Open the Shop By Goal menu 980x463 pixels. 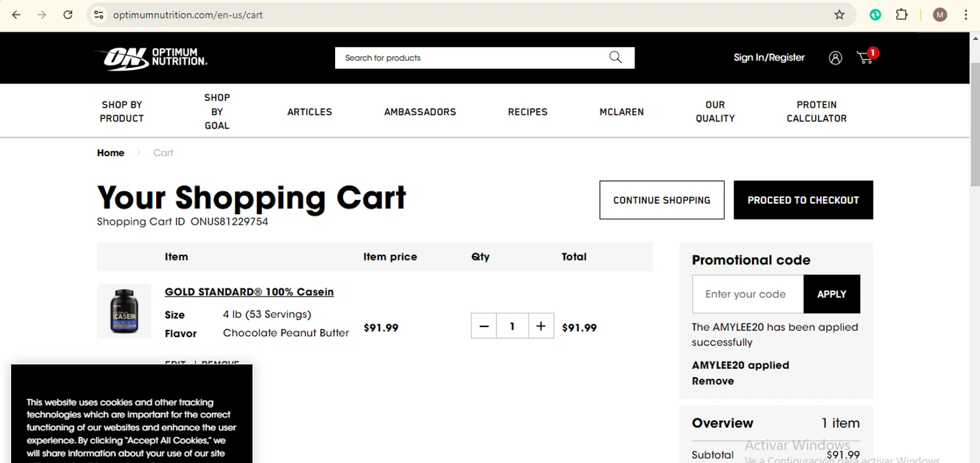click(x=217, y=112)
